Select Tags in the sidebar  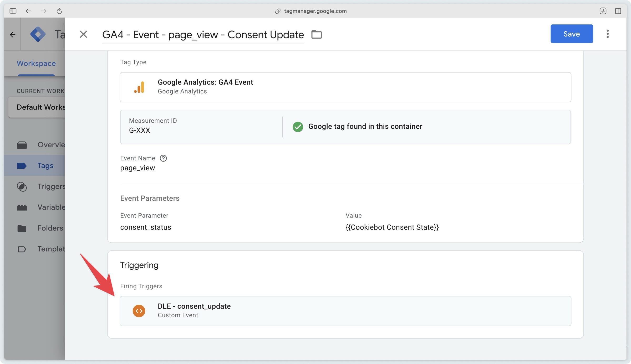pyautogui.click(x=35, y=165)
